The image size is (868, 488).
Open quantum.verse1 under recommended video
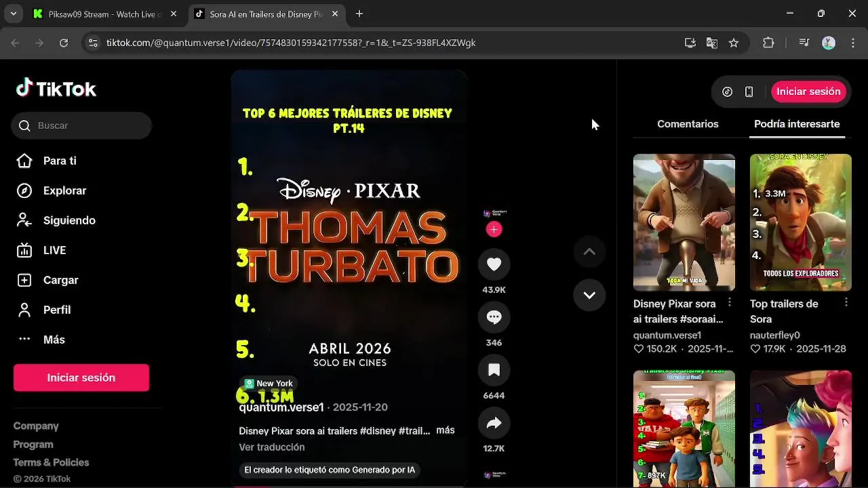667,335
